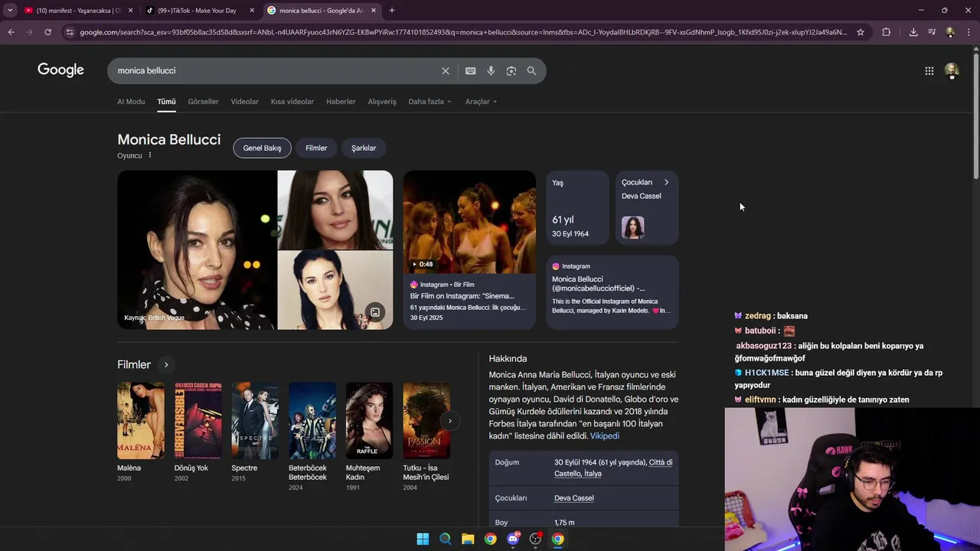Expand Filmler section arrow
The width and height of the screenshot is (980, 551).
[x=166, y=365]
